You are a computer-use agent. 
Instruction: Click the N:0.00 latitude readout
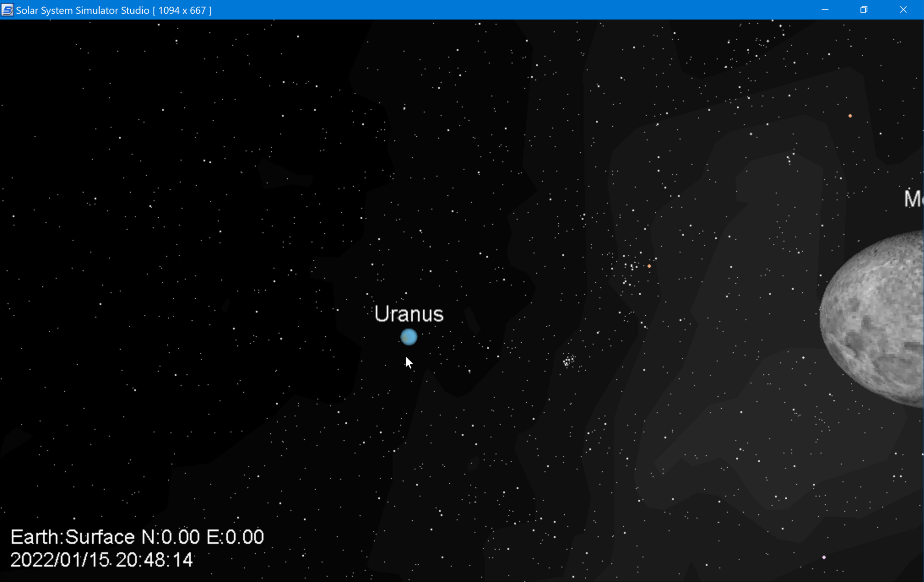click(171, 537)
